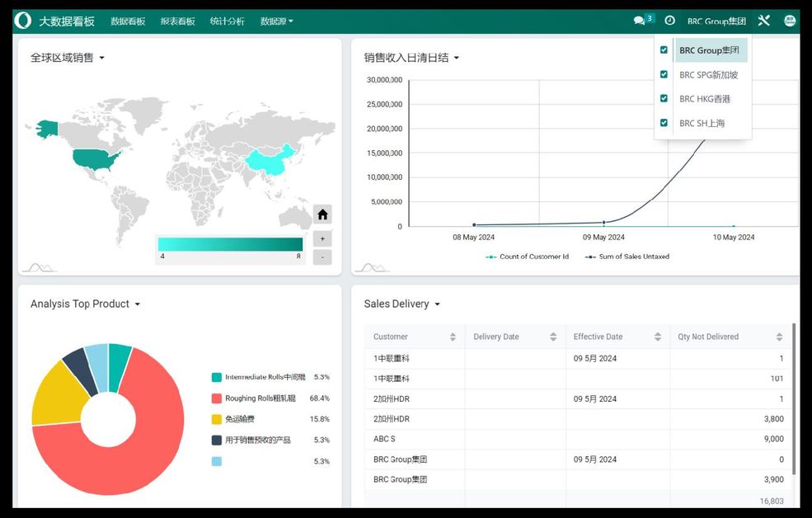Screen dimensions: 812x518
Task: Click 68.4% legend percentage
Action: point(320,398)
